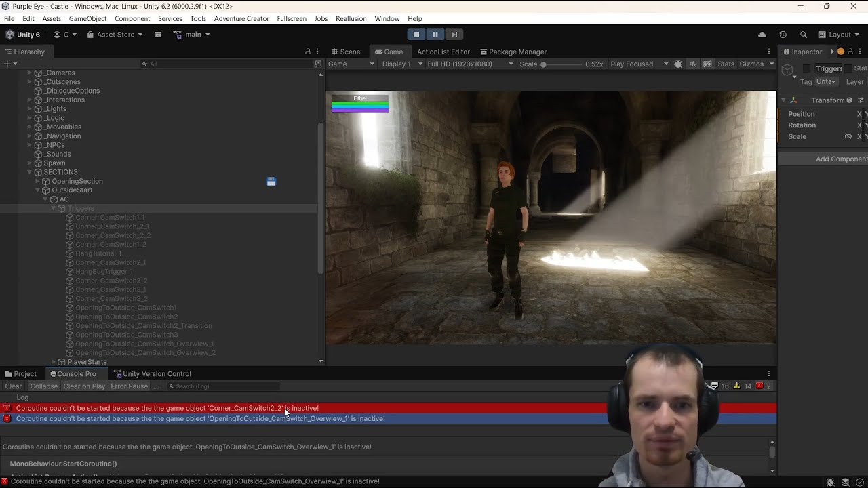Viewport: 868px width, 488px height.
Task: Click the Scale constrain proportions link icon
Action: click(848, 136)
